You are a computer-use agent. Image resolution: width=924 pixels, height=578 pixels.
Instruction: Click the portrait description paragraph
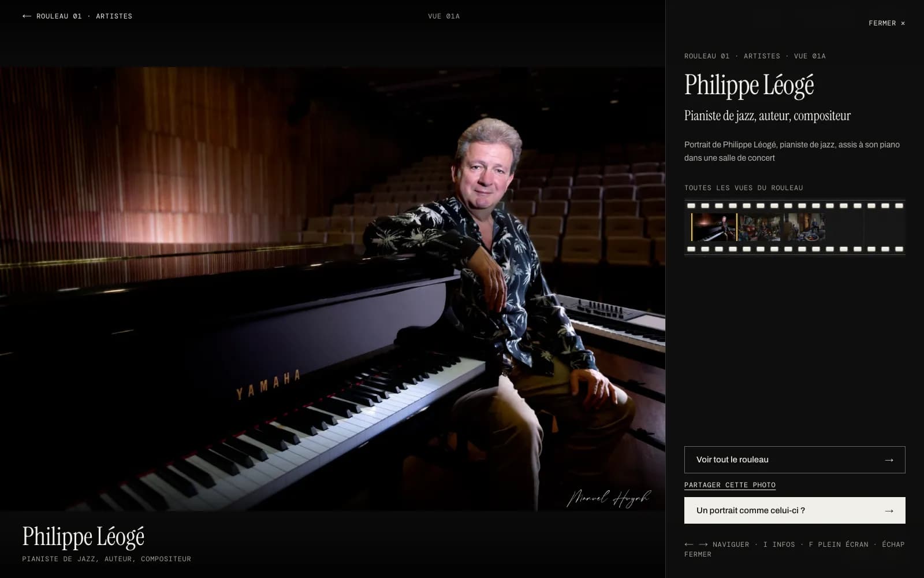(x=792, y=151)
